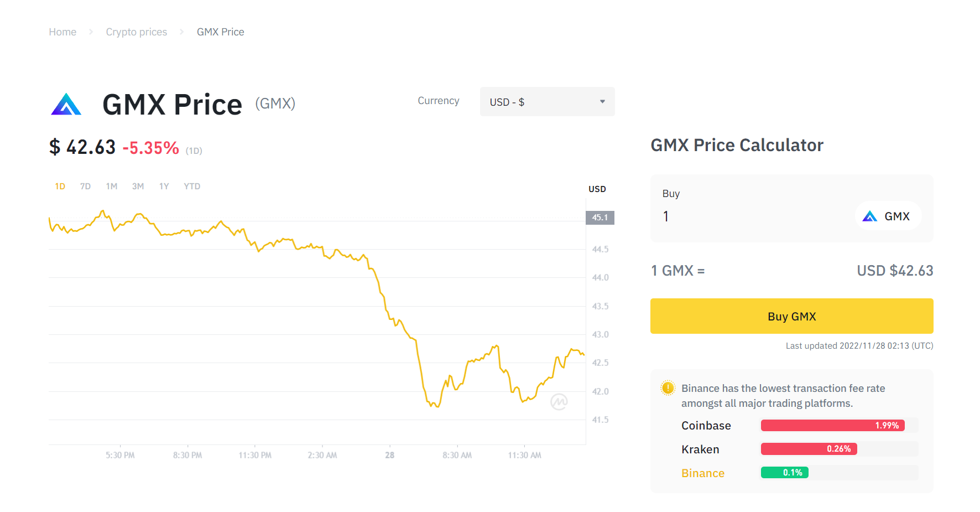
Task: Select the YTD chart range
Action: pyautogui.click(x=192, y=187)
